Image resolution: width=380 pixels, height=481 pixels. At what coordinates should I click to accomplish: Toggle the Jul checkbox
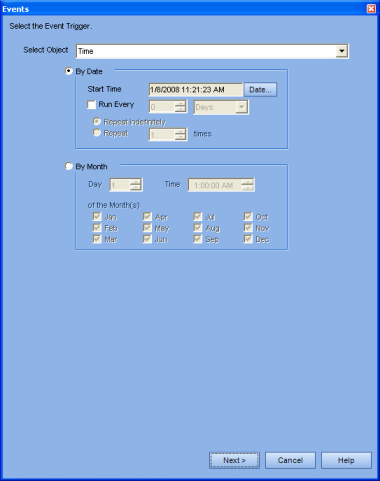198,217
